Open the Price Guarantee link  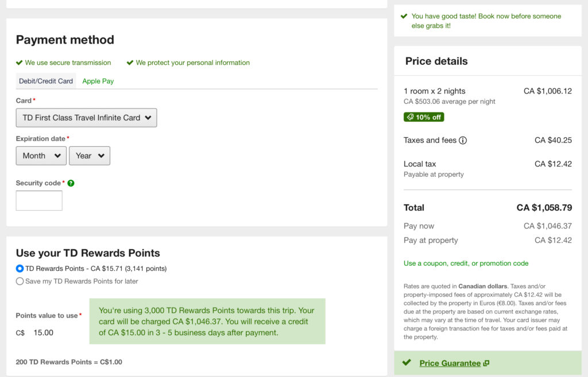[x=450, y=363]
